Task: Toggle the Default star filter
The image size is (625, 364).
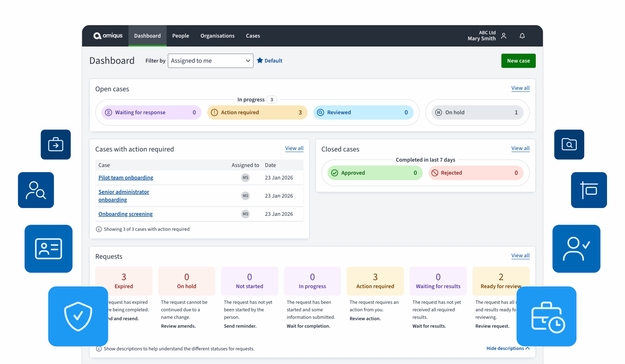Action: 269,61
